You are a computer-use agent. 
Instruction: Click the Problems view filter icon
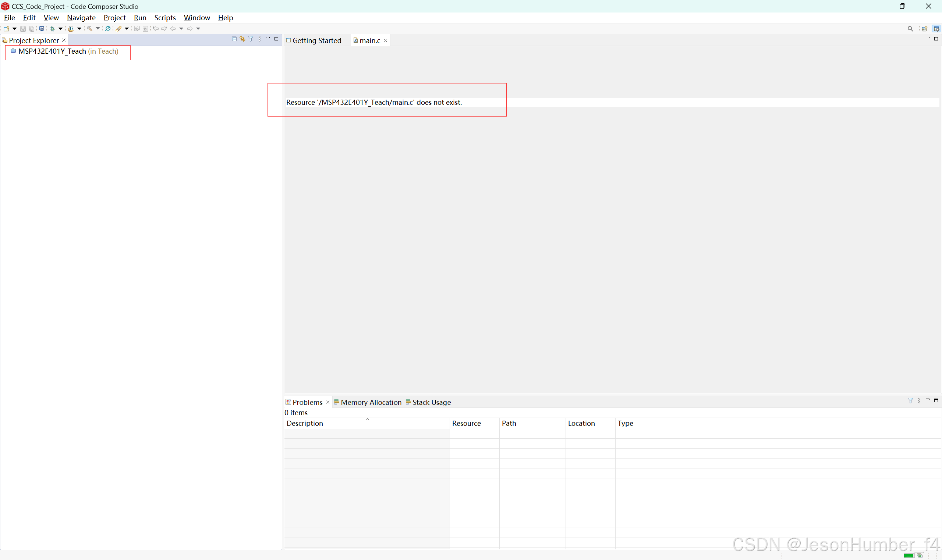910,400
